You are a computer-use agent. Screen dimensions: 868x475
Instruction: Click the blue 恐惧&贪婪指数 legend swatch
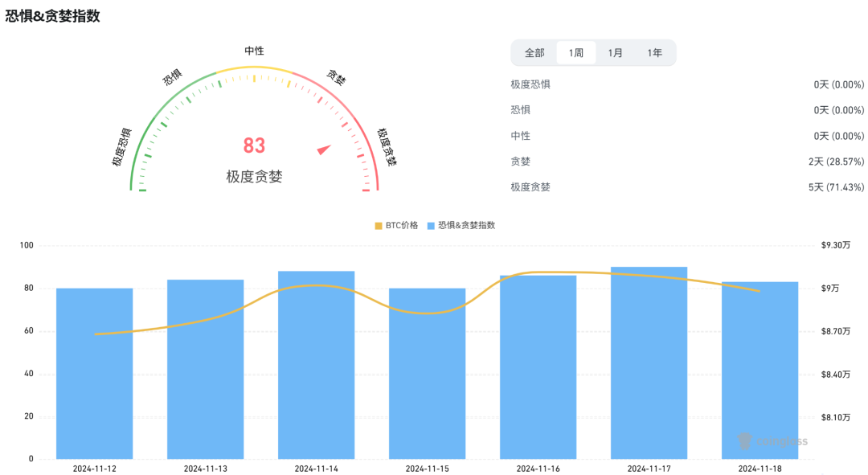pos(431,226)
